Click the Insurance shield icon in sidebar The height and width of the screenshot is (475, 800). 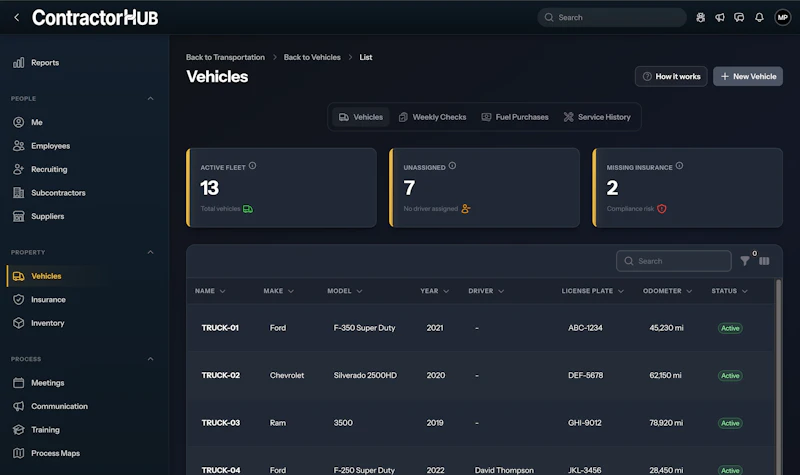(x=18, y=299)
